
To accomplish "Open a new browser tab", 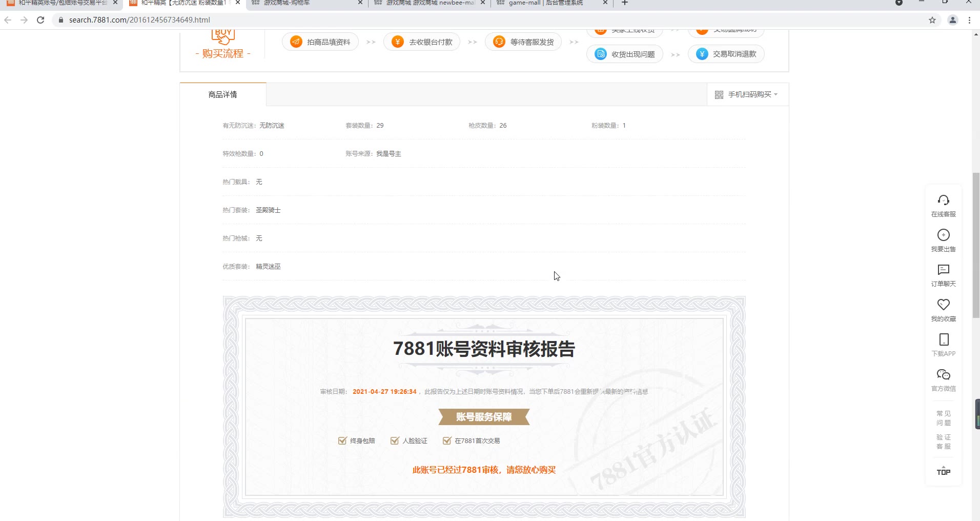I will tap(625, 3).
